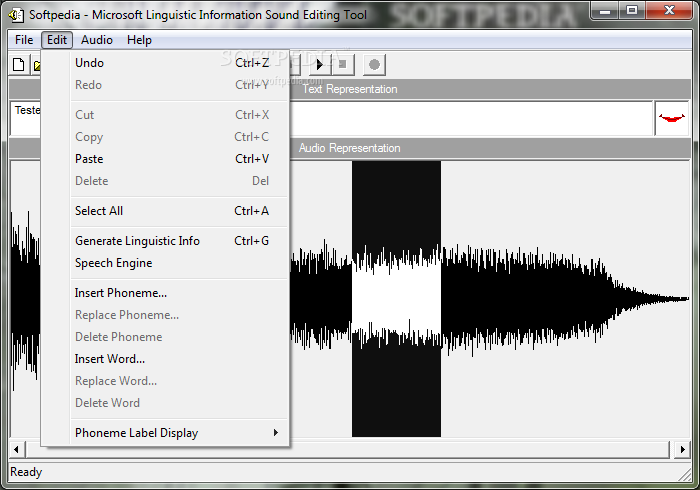Close the Sound Editing Tool window
This screenshot has height=490, width=700.
click(669, 11)
